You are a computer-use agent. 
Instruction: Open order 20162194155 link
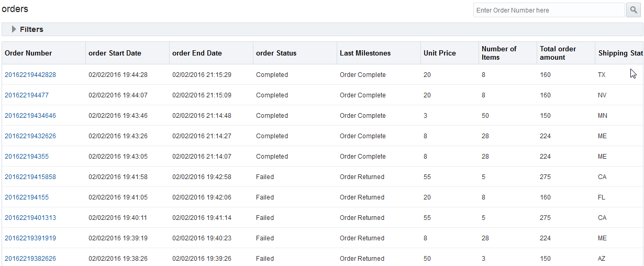pyautogui.click(x=27, y=197)
